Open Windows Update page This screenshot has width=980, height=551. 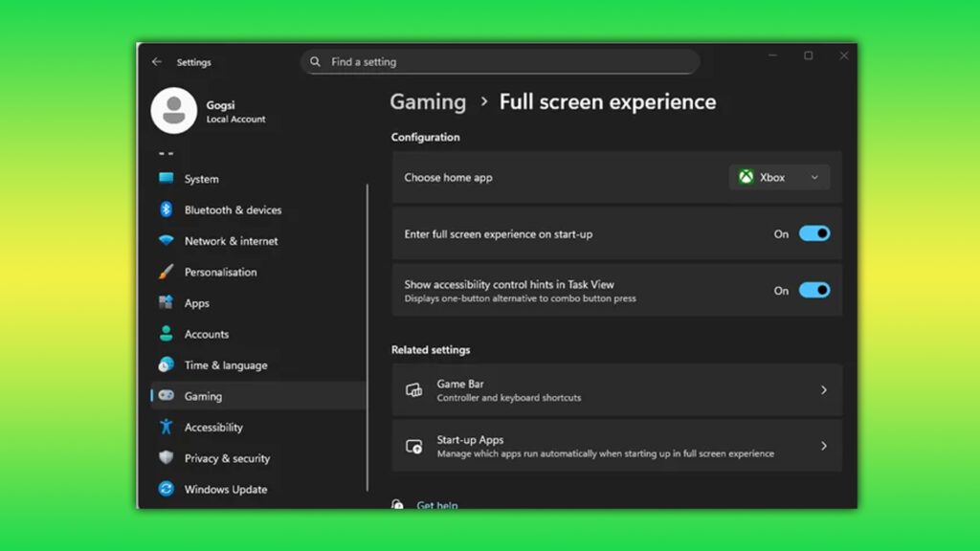[x=257, y=489]
